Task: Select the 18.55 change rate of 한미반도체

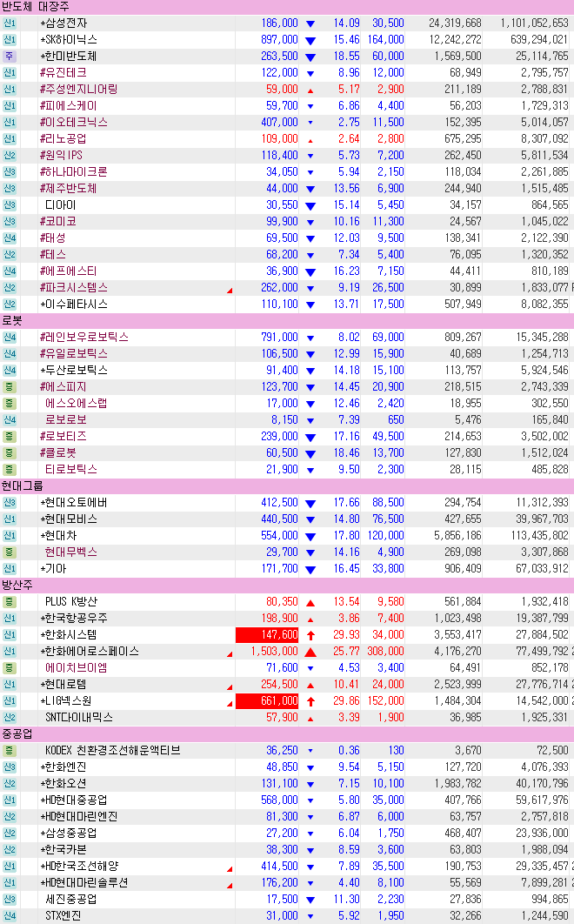Action: 346,56
